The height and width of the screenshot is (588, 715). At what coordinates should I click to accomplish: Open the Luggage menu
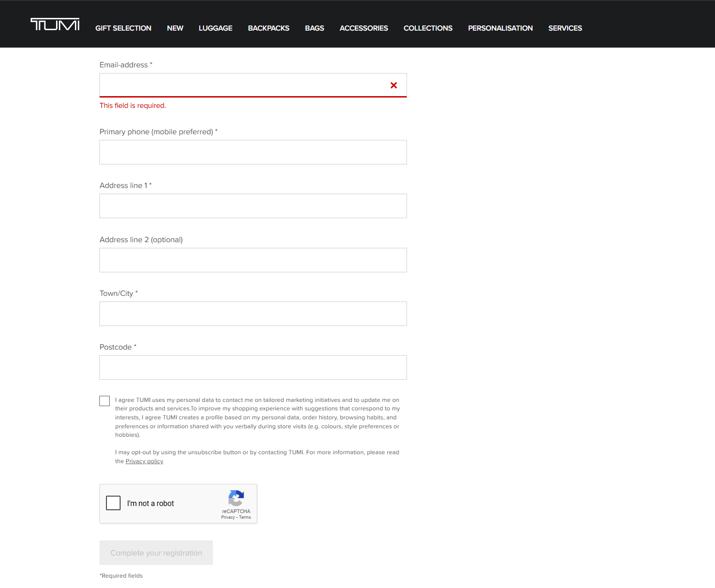pyautogui.click(x=216, y=28)
